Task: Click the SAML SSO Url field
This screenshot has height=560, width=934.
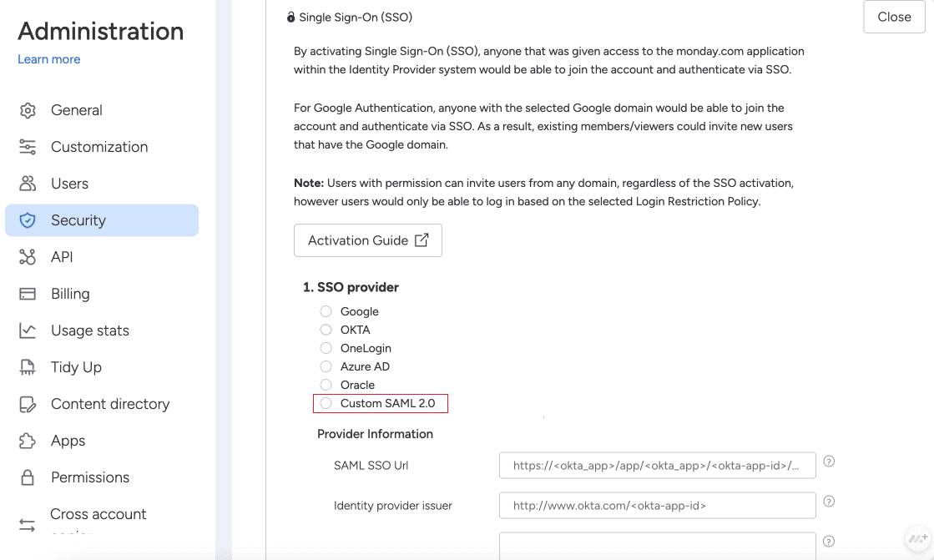Action: pyautogui.click(x=657, y=466)
